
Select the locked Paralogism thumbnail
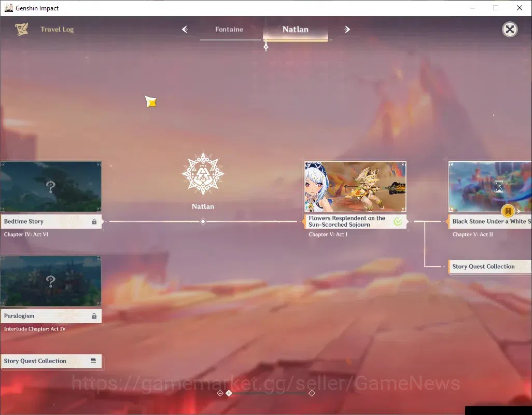tap(50, 281)
